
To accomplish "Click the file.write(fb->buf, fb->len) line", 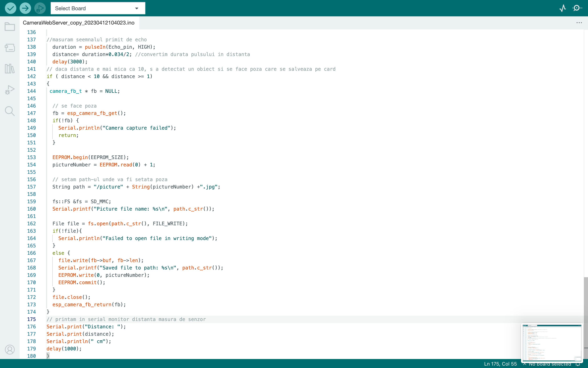I will [x=101, y=260].
